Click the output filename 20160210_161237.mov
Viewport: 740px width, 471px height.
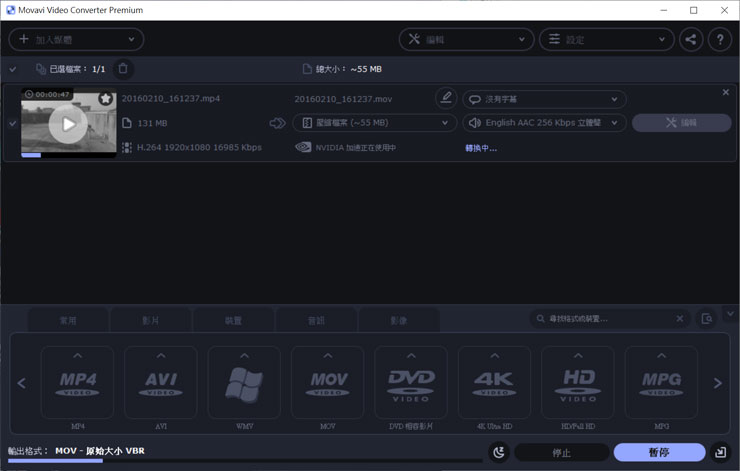click(x=343, y=99)
